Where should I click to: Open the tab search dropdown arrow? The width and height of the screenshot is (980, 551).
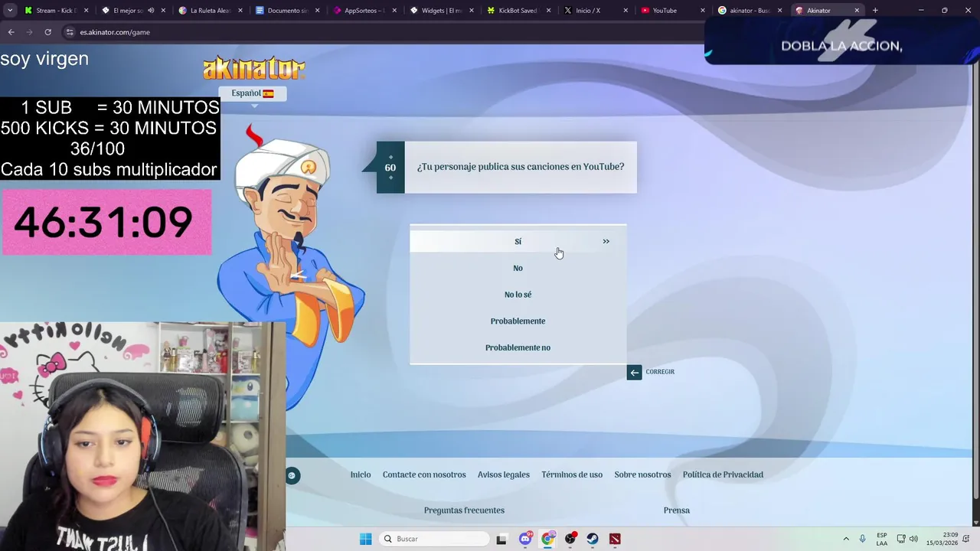[10, 11]
